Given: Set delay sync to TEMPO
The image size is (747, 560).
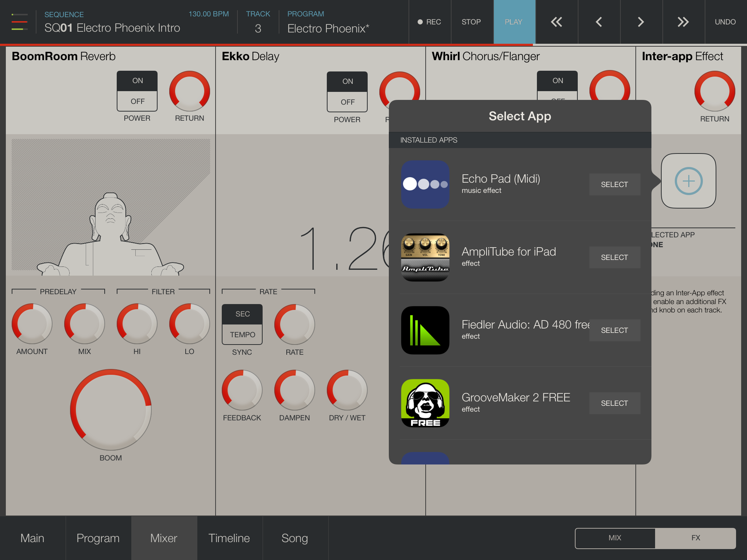Looking at the screenshot, I should [242, 335].
